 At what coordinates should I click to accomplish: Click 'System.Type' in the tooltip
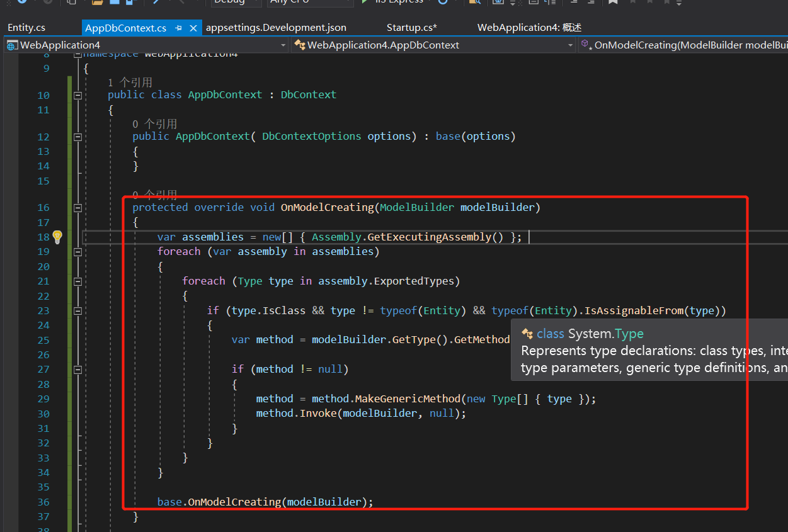click(x=606, y=334)
